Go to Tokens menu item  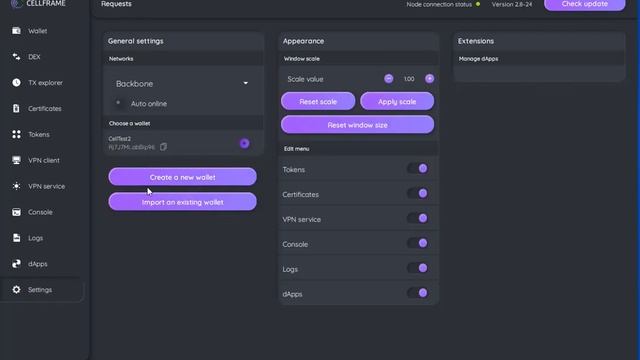(39, 134)
